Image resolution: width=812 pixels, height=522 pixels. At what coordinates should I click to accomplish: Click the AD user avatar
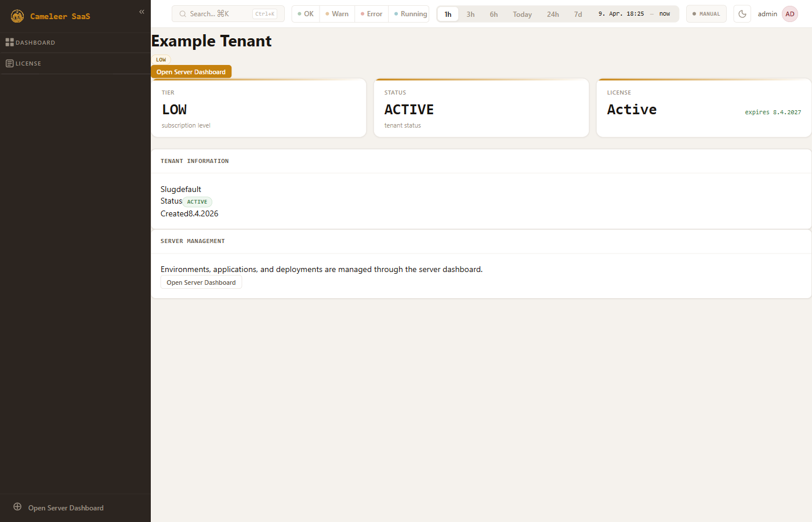point(789,14)
